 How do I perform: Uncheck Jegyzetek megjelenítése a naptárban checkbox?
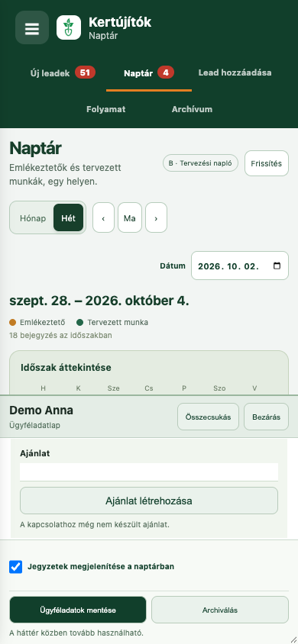pos(15,567)
